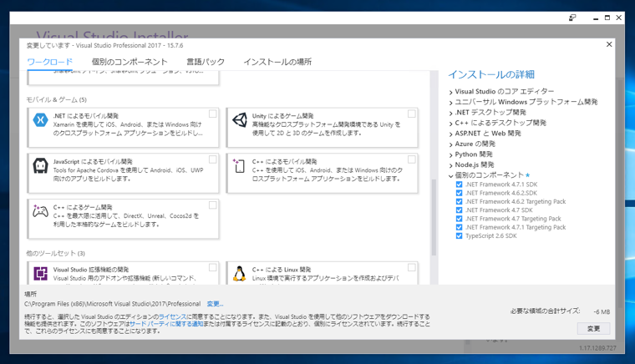Click the C++ mobile development phone icon
The height and width of the screenshot is (364, 635).
click(239, 166)
